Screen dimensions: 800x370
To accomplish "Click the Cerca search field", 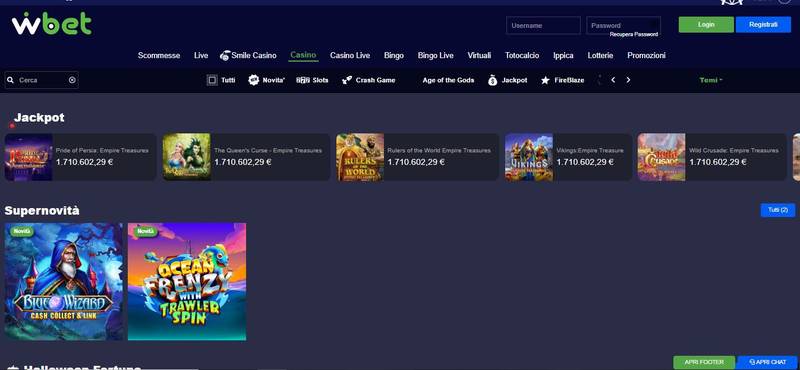I will click(x=42, y=80).
